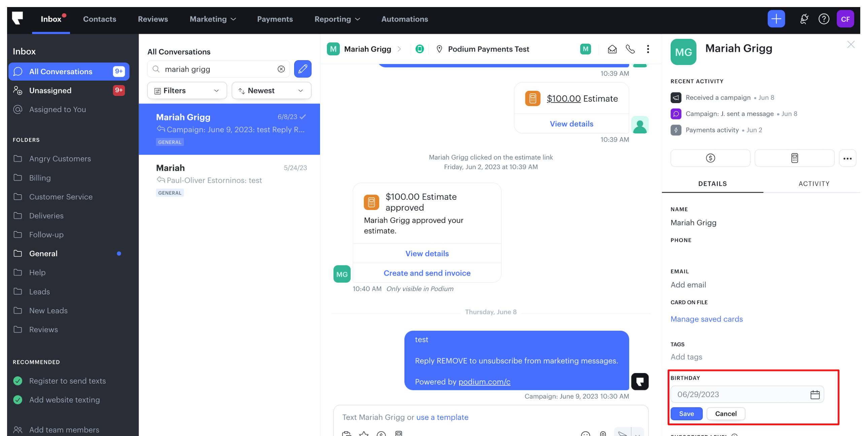This screenshot has height=436, width=868.
Task: Save the birthday with the Save button
Action: (687, 413)
